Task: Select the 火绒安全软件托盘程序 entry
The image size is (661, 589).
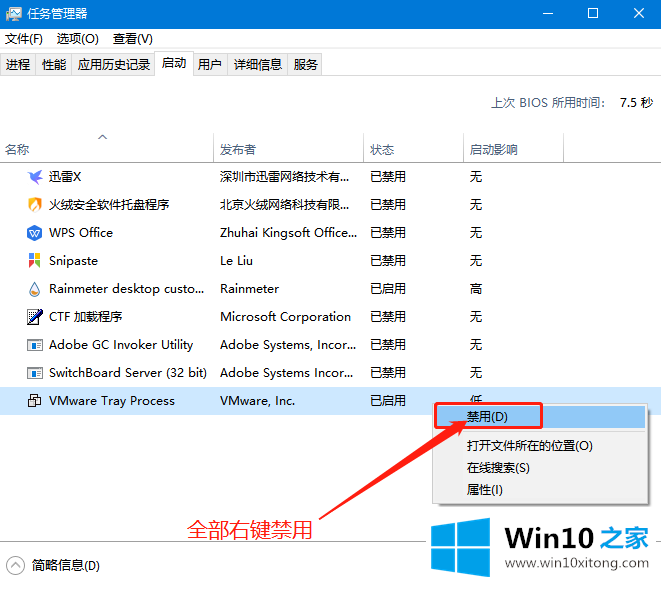Action: [x=109, y=205]
